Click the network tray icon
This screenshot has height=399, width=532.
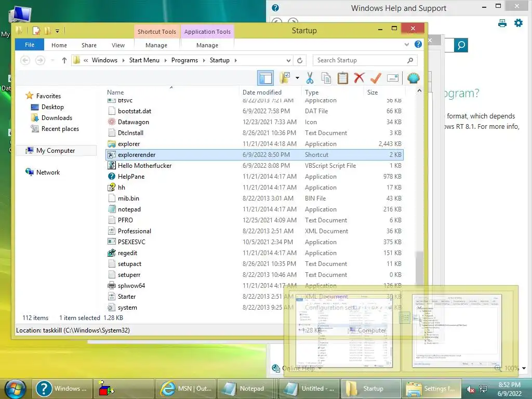point(483,389)
